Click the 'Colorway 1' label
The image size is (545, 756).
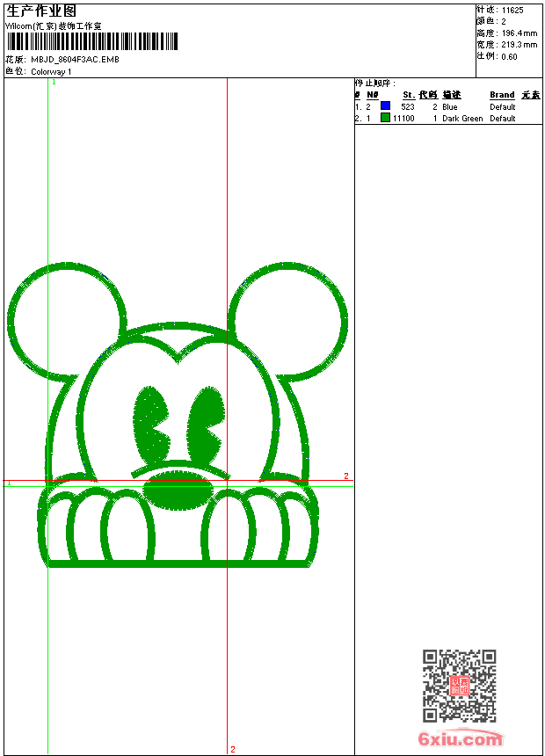[51, 71]
